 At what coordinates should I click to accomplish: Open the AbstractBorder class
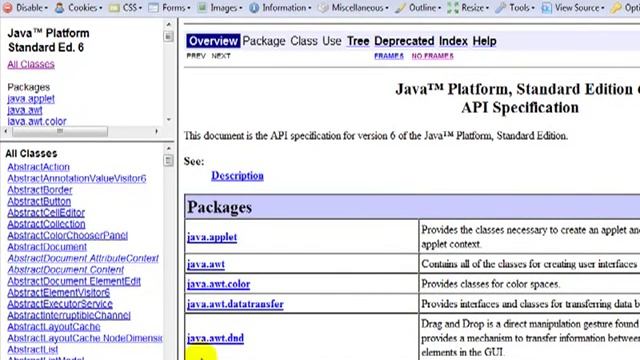coord(40,190)
